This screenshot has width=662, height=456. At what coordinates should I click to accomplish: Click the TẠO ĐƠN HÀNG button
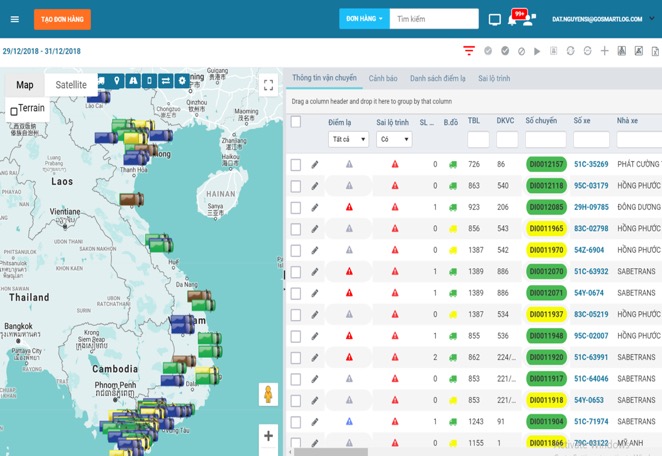[x=62, y=19]
